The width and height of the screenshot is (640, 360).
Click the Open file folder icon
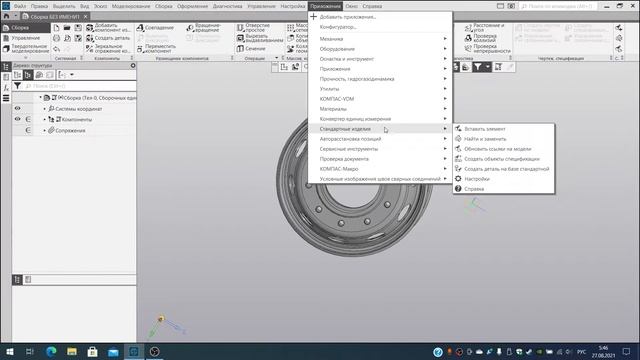(67, 28)
